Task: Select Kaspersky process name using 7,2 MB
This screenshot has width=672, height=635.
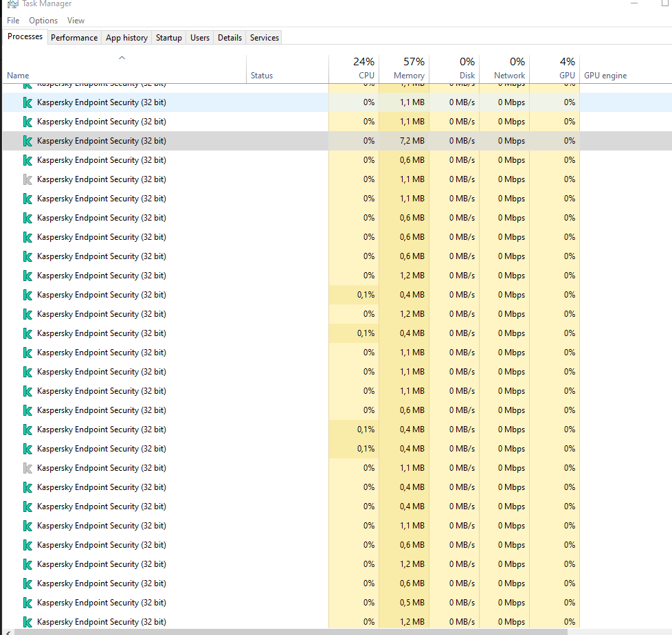Action: click(102, 141)
